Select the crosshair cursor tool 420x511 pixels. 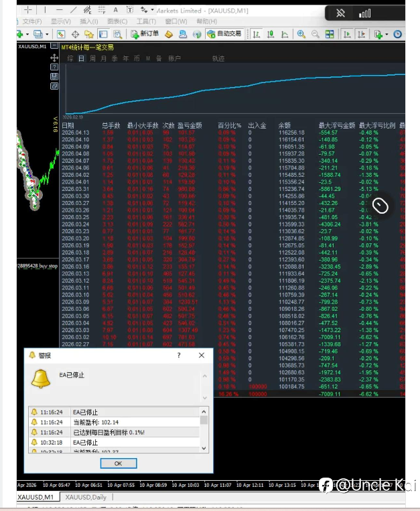(28, 10)
